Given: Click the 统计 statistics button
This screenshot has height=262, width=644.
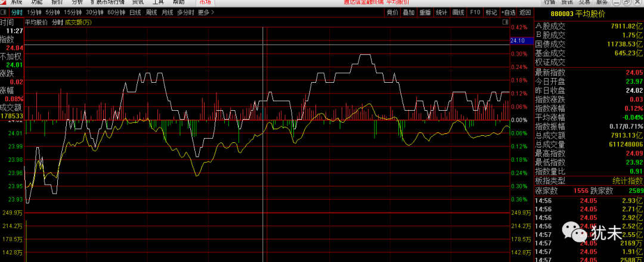Looking at the screenshot, I should [441, 13].
